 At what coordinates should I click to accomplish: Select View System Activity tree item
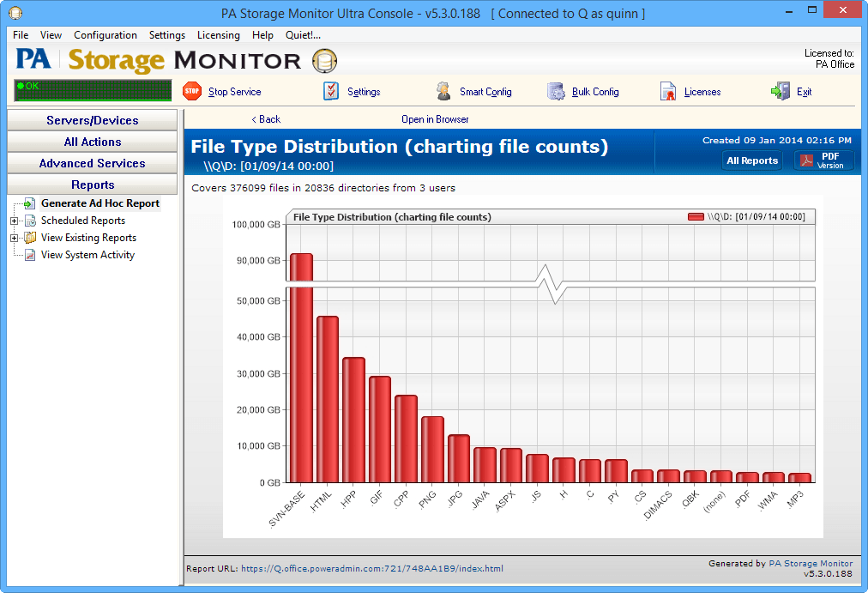click(88, 255)
